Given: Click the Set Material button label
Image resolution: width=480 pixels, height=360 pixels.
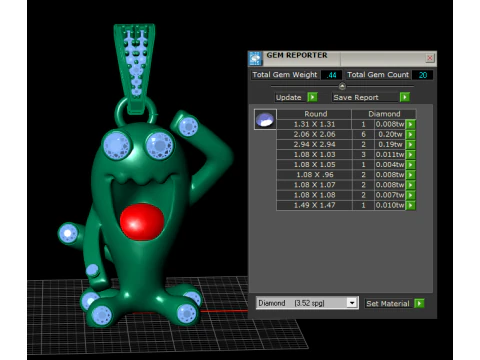Looking at the screenshot, I should pos(388,304).
